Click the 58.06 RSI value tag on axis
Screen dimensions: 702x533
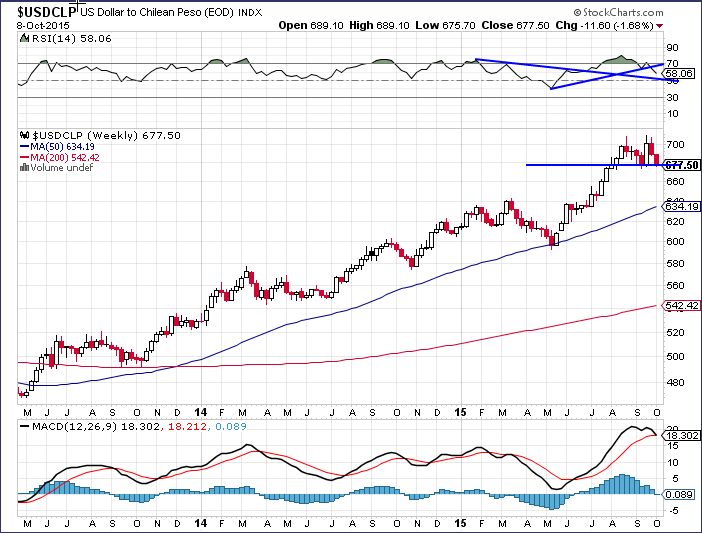coord(679,73)
